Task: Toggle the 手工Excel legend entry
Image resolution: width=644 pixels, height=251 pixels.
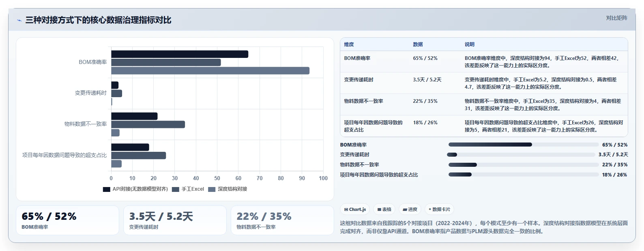Action: point(188,189)
